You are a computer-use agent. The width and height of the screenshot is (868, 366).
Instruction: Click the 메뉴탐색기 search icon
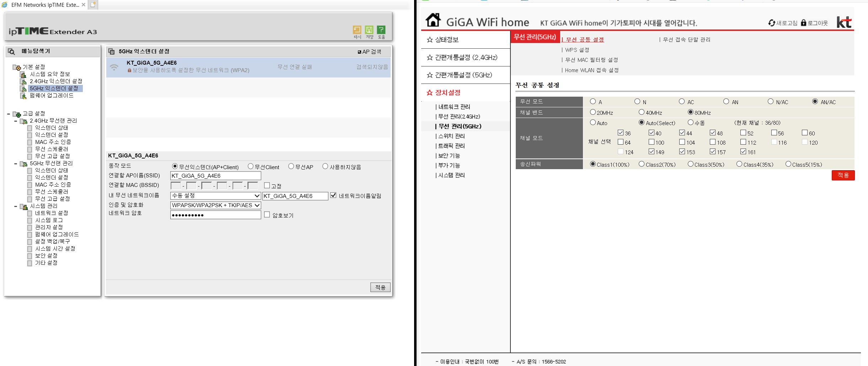pos(11,52)
